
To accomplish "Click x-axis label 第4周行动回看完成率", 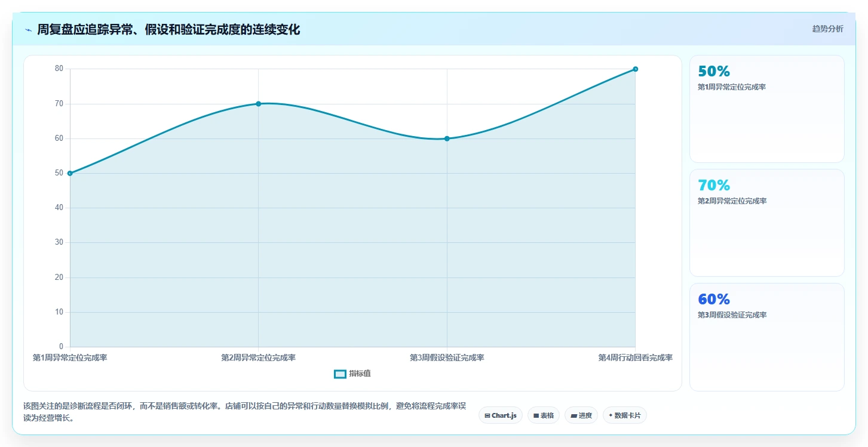I will point(635,357).
